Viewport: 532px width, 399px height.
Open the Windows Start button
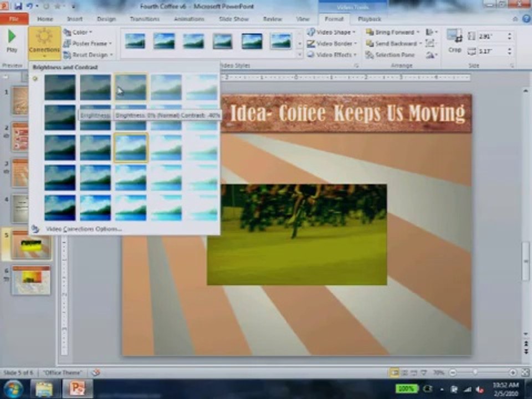pyautogui.click(x=12, y=389)
